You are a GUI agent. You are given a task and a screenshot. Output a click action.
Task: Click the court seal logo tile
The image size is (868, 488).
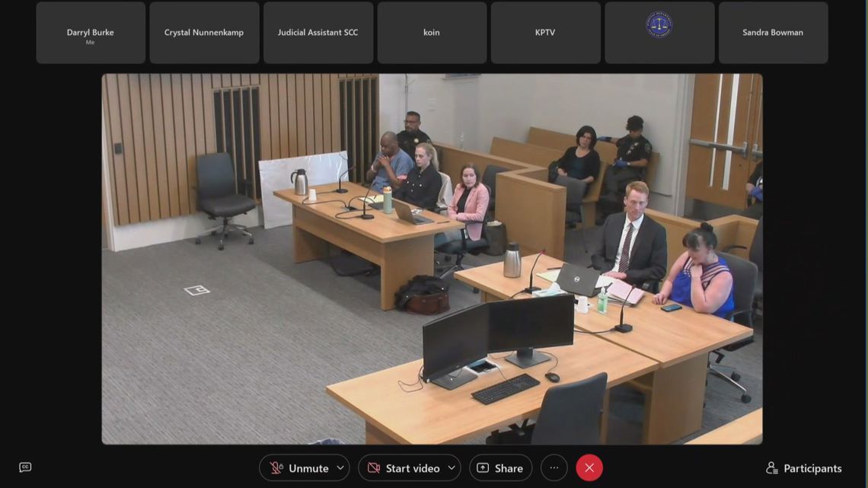click(x=659, y=32)
